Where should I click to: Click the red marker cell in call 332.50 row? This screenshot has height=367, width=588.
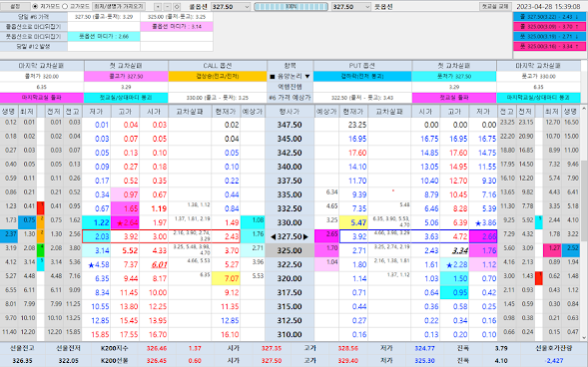point(41,208)
